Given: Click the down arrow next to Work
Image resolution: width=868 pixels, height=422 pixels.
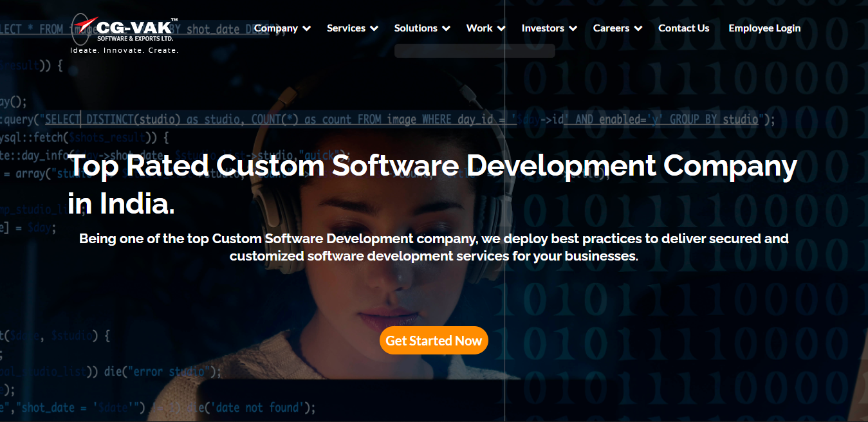Looking at the screenshot, I should (502, 28).
